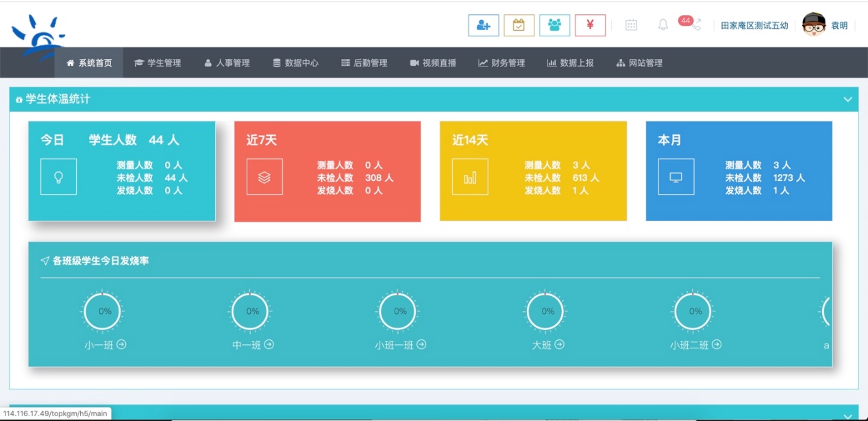Click the bar chart icon in 近14天 card
Viewport: 868px width, 421px height.
pyautogui.click(x=470, y=177)
